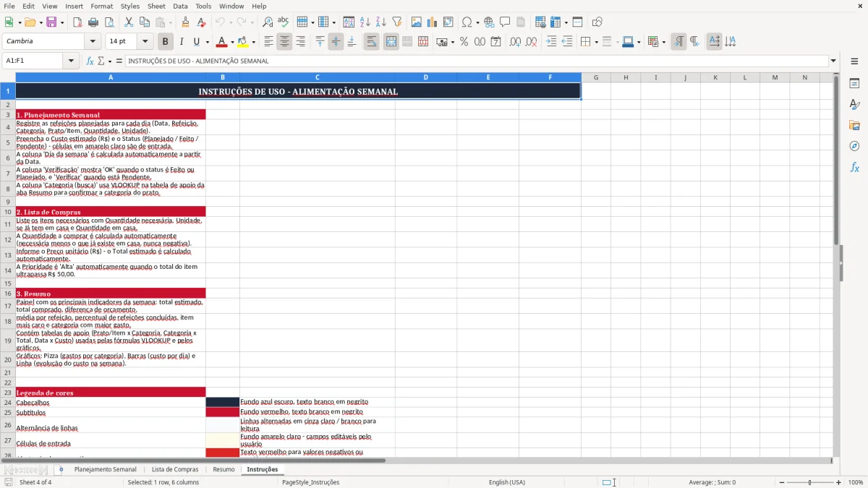
Task: Toggle Wrap Text button
Action: 371,42
